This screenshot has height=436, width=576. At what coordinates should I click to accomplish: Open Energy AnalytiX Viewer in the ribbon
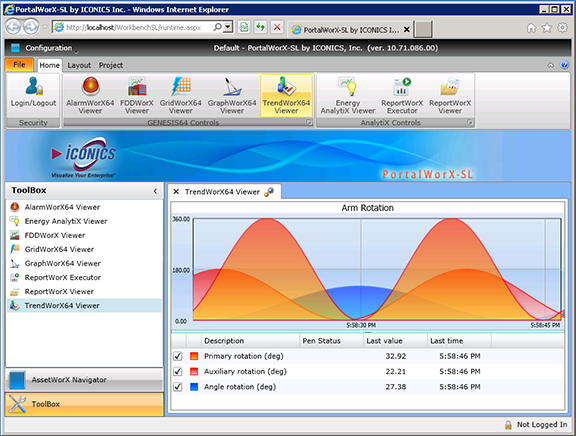pos(348,95)
